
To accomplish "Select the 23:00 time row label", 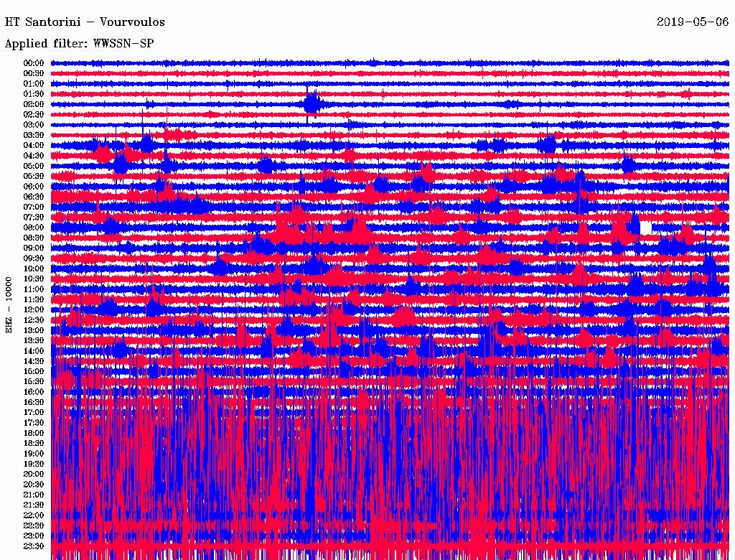I will (34, 536).
